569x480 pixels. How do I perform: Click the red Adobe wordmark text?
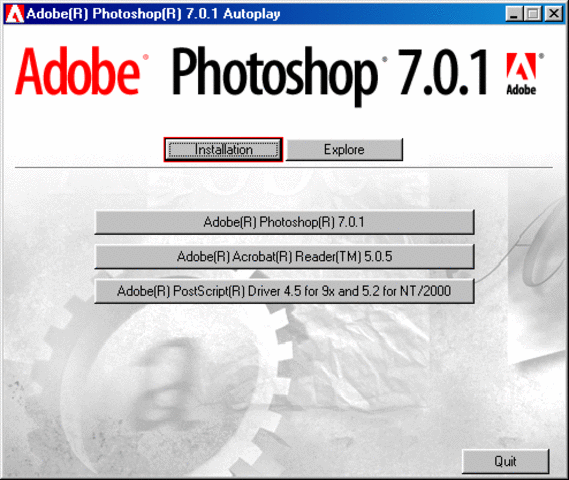[x=77, y=71]
